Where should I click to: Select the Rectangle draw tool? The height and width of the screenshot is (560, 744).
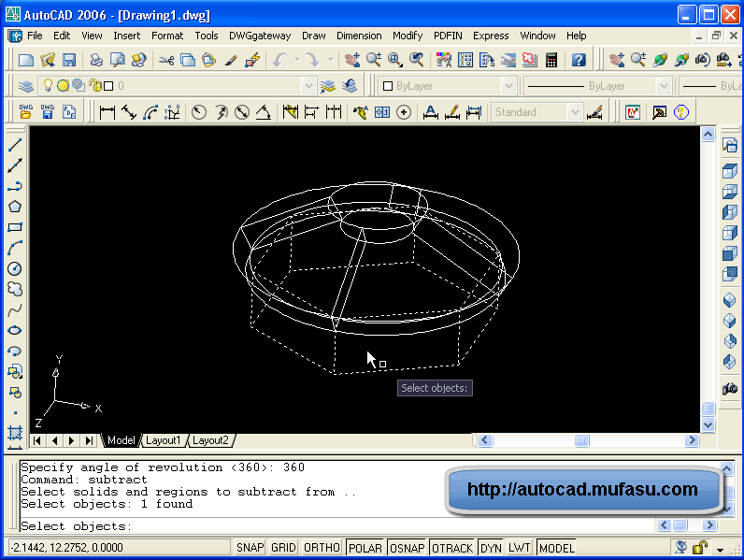pyautogui.click(x=15, y=227)
